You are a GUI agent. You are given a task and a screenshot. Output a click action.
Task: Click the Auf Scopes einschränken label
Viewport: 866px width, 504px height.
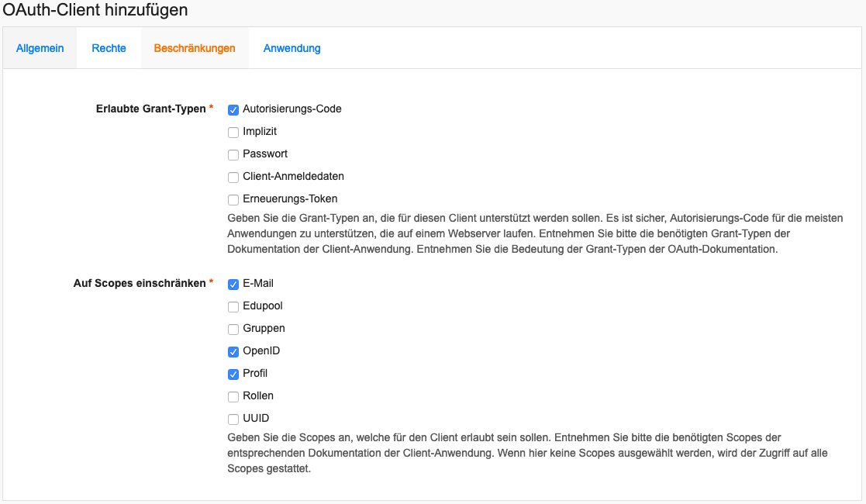(140, 284)
